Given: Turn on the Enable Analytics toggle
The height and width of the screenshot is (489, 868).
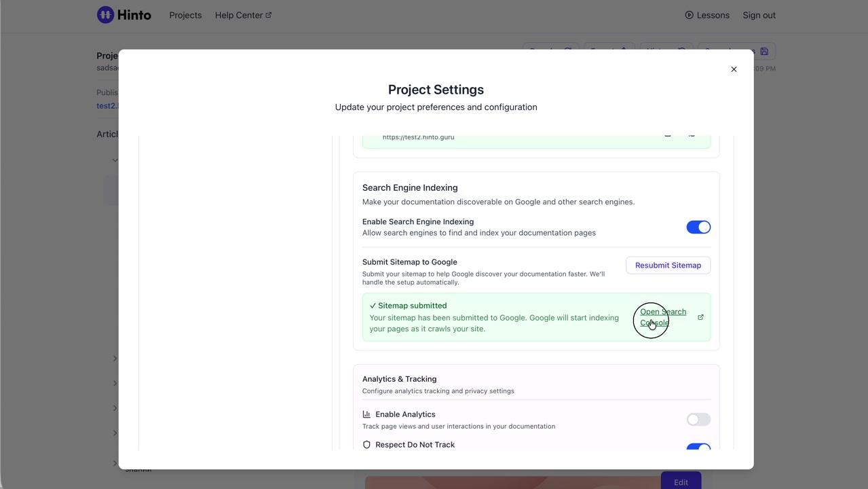Looking at the screenshot, I should pos(698,420).
